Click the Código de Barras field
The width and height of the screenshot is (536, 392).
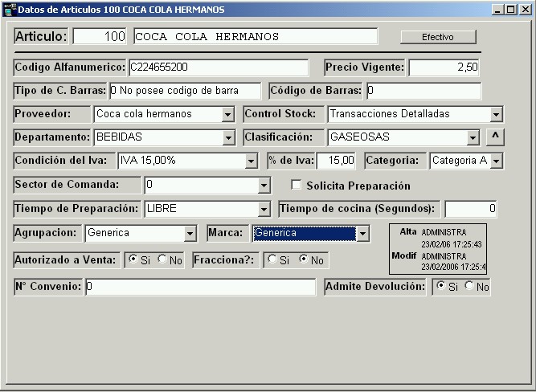pyautogui.click(x=423, y=91)
